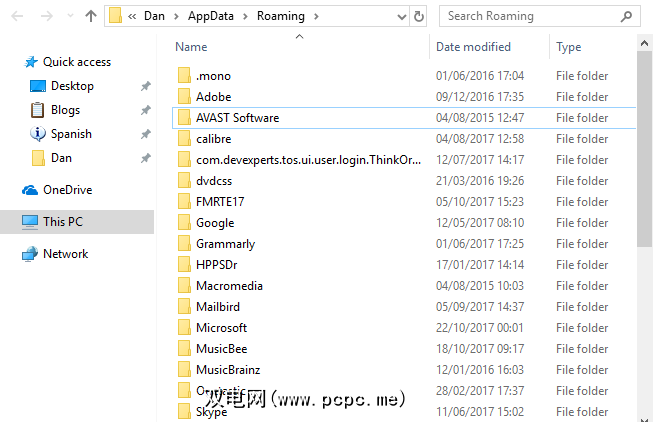Click the pin icon beside Spanish
653x422 pixels.
coord(145,134)
